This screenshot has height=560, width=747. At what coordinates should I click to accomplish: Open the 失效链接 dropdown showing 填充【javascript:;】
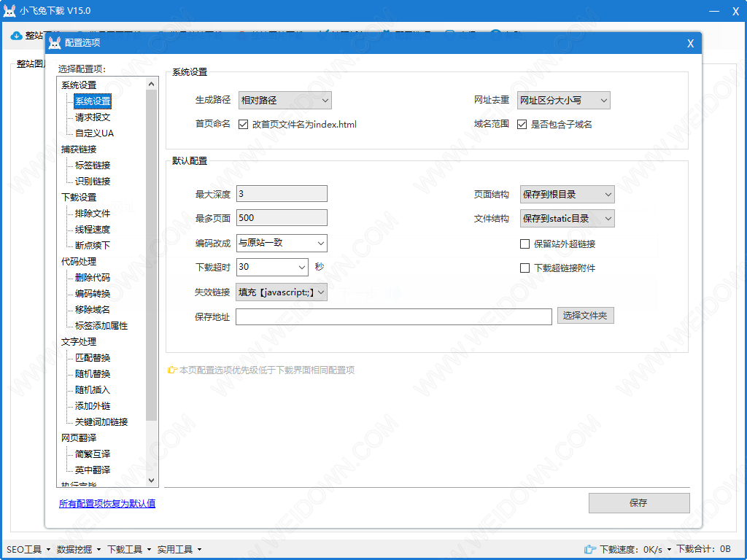(282, 292)
